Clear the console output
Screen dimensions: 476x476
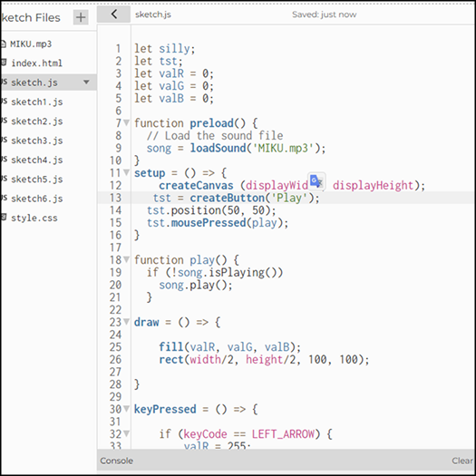[462, 461]
